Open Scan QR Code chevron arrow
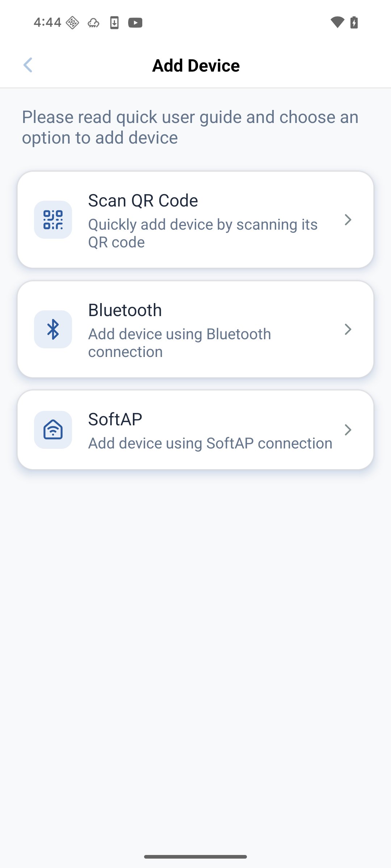The image size is (391, 868). point(348,220)
